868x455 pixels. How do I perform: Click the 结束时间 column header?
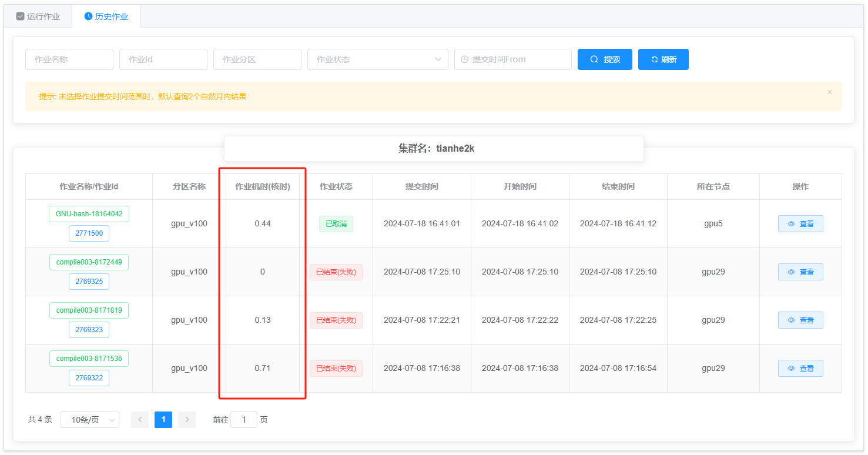(x=618, y=186)
